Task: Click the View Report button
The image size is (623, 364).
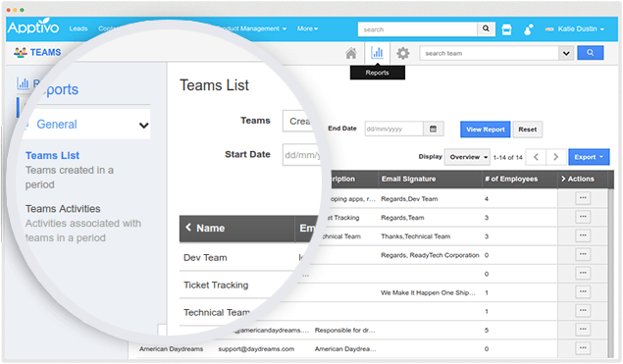Action: click(x=485, y=130)
